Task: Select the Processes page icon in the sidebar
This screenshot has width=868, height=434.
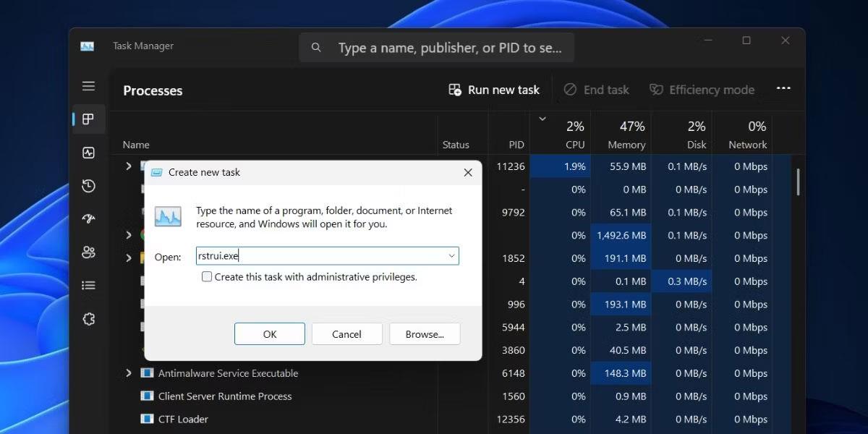Action: pos(88,119)
